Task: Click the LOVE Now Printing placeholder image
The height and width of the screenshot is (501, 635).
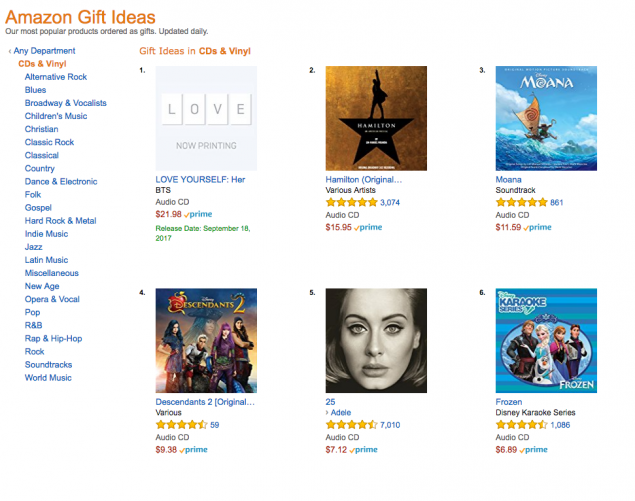Action: pos(206,118)
